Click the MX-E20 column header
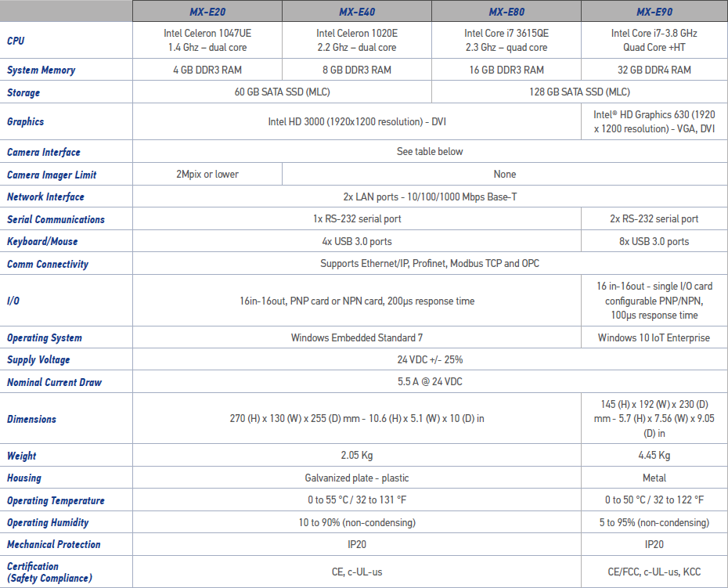 pyautogui.click(x=207, y=11)
